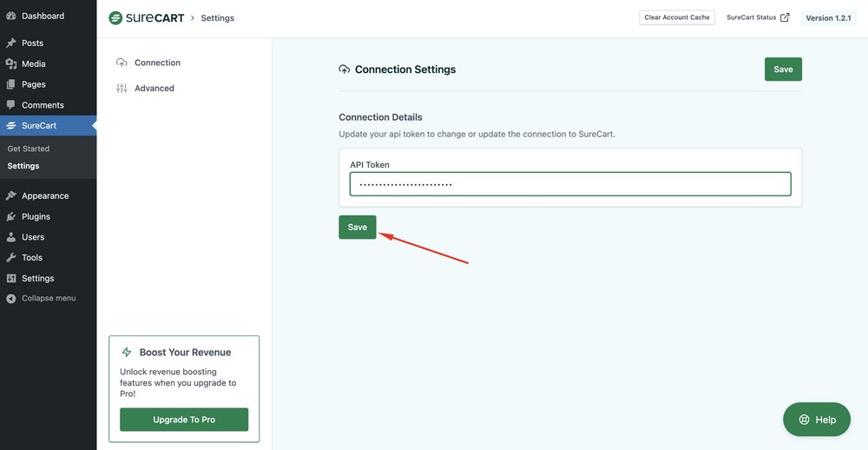Open the Posts menu

[x=48, y=43]
